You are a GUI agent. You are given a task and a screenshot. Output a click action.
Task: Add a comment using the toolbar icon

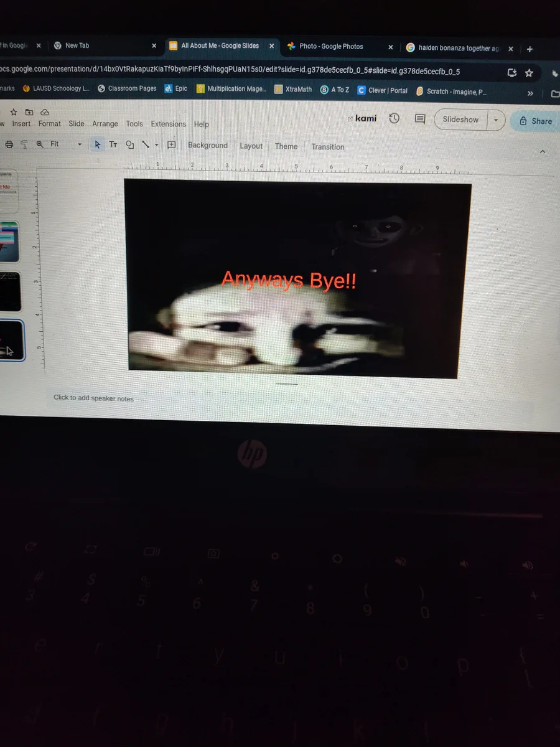pyautogui.click(x=172, y=145)
